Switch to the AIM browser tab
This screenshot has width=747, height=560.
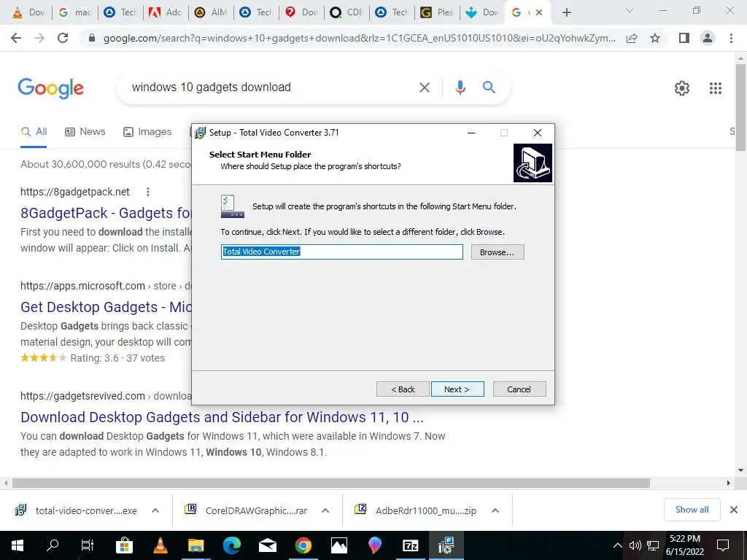[x=210, y=12]
